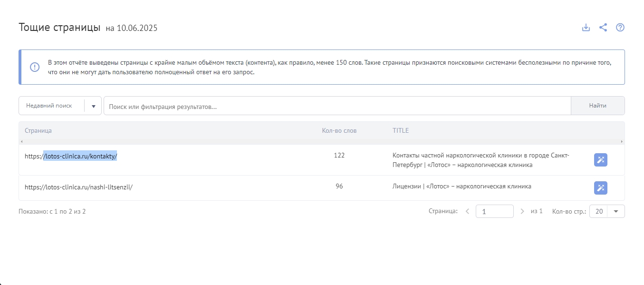
Task: Open the Недавний поиск dropdown
Action: coord(60,106)
